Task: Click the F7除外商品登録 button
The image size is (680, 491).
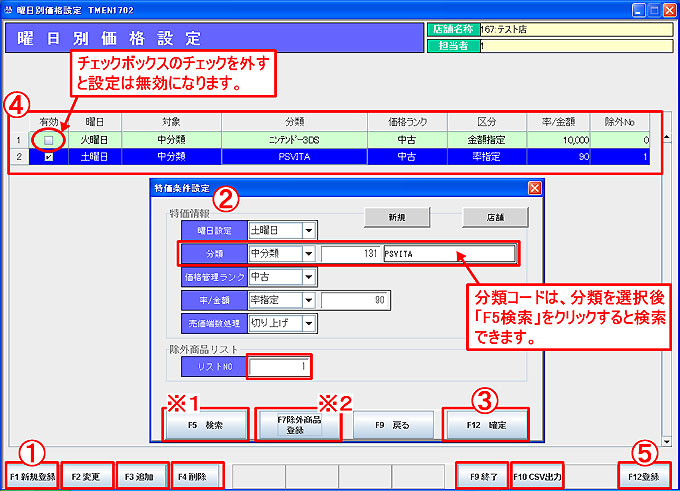Action: coord(299,425)
